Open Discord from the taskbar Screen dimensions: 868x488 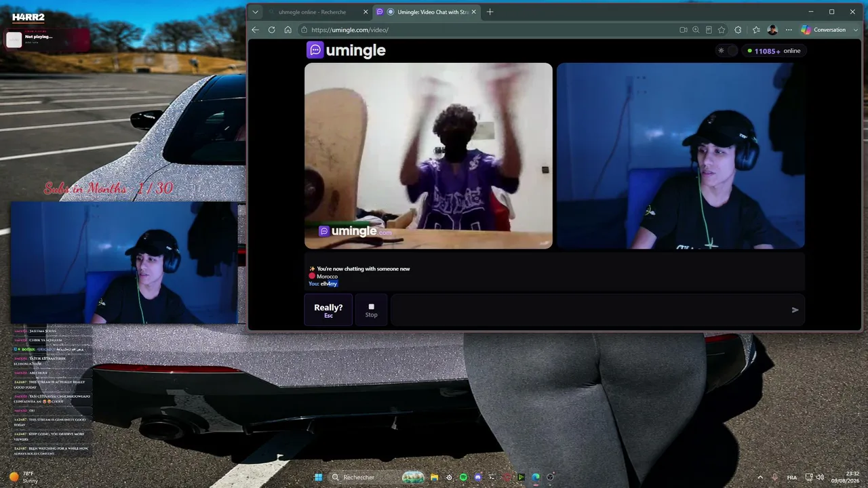pos(478,477)
